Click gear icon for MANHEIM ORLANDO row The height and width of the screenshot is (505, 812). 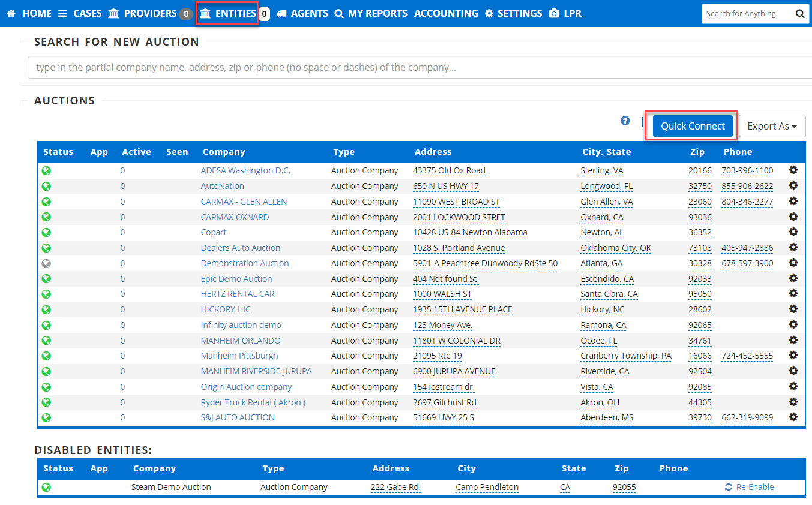point(793,340)
